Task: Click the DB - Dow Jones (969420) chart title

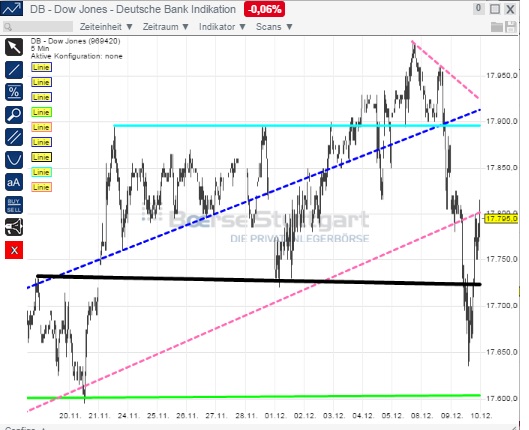Action: pyautogui.click(x=75, y=41)
